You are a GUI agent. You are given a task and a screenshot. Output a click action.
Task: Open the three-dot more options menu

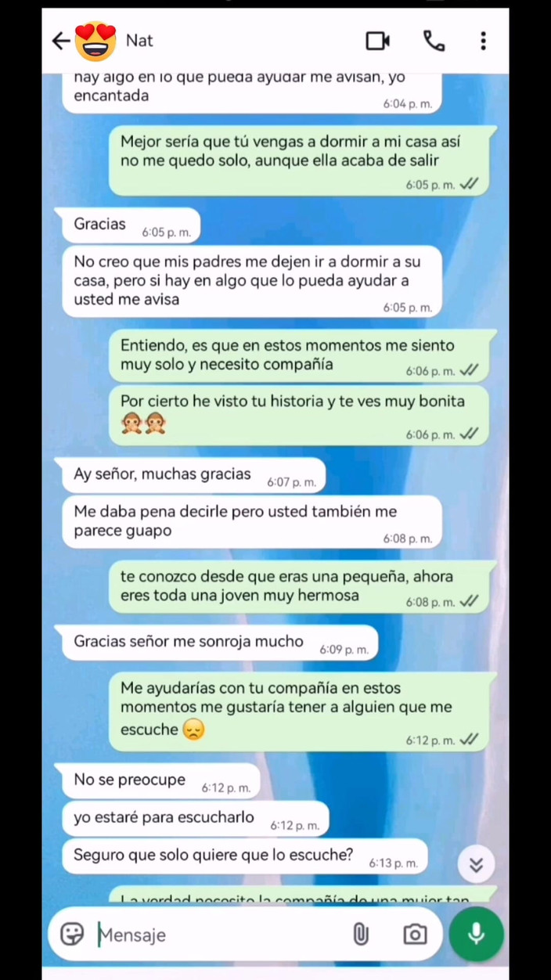click(x=484, y=41)
